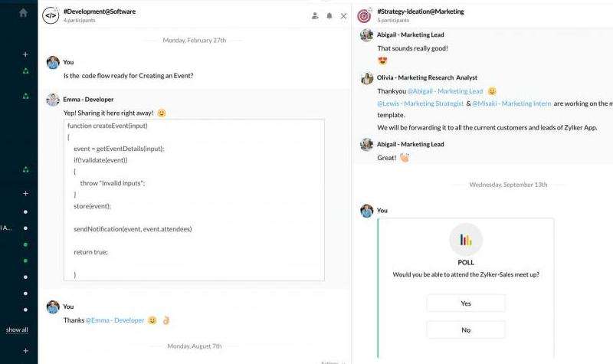Click "4 participants" under the Development title
This screenshot has width=613, height=364.
pyautogui.click(x=79, y=21)
